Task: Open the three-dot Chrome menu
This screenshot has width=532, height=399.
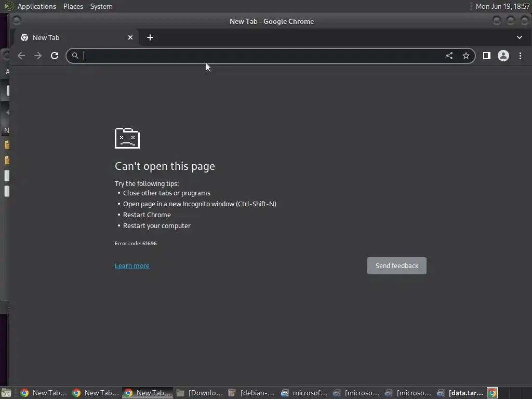Action: [520, 56]
